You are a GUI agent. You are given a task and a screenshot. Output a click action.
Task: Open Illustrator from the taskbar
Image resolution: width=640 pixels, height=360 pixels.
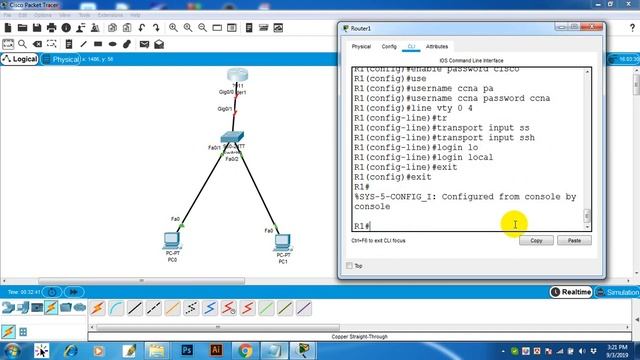tap(216, 351)
